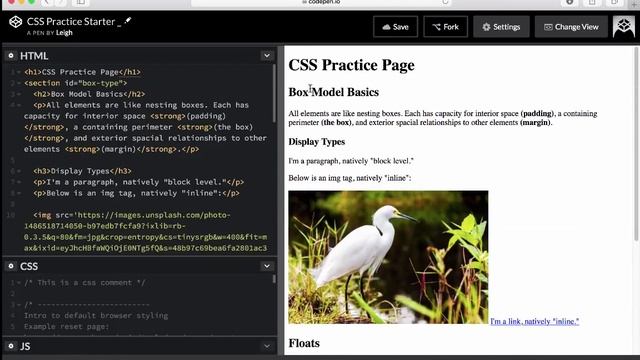Click the HTML panel title label
640x360 pixels.
click(x=34, y=56)
